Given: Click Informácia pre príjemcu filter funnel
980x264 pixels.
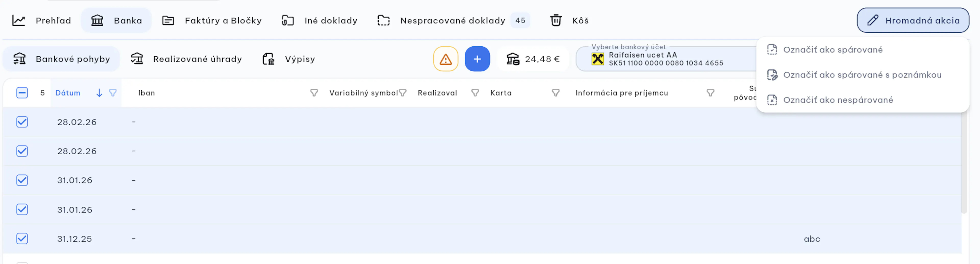Looking at the screenshot, I should tap(710, 93).
